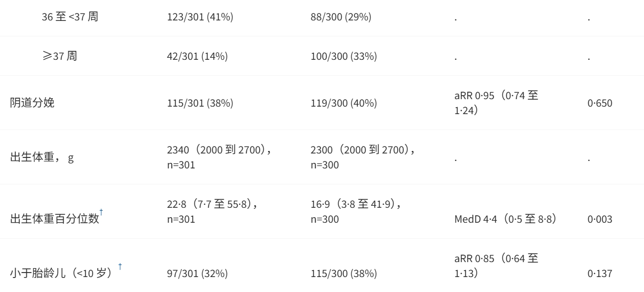The height and width of the screenshot is (292, 644).
Task: Click the p value 0·003
Action: (600, 219)
